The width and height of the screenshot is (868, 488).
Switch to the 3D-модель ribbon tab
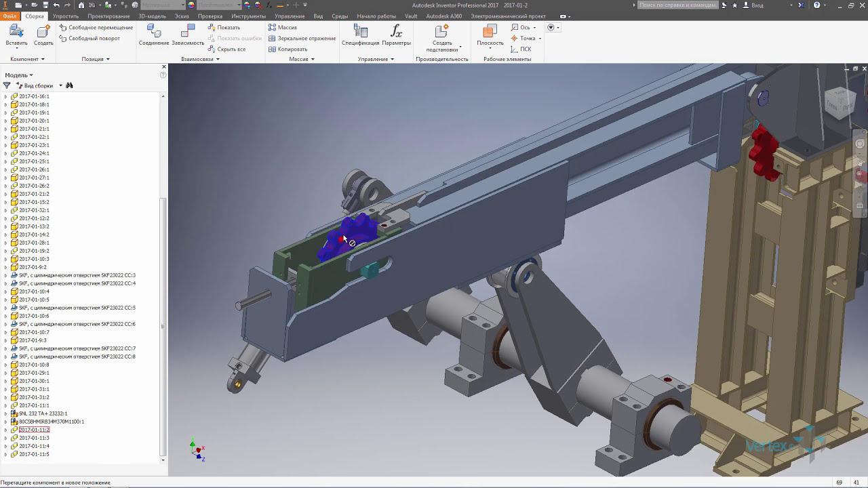tap(152, 16)
